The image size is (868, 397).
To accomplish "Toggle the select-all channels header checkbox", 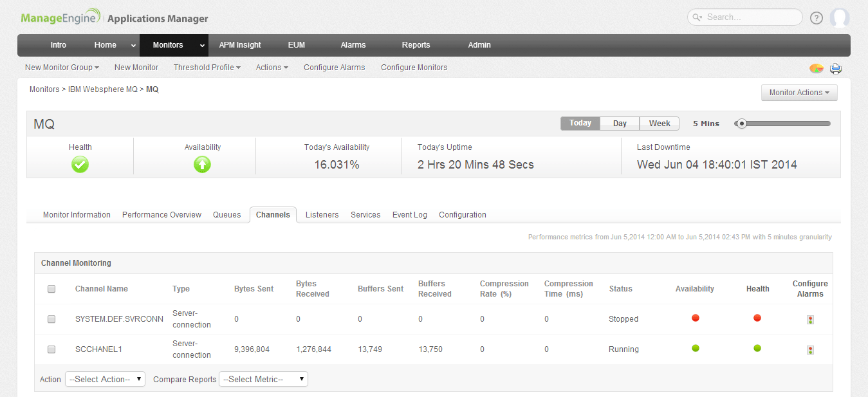I will [x=51, y=289].
